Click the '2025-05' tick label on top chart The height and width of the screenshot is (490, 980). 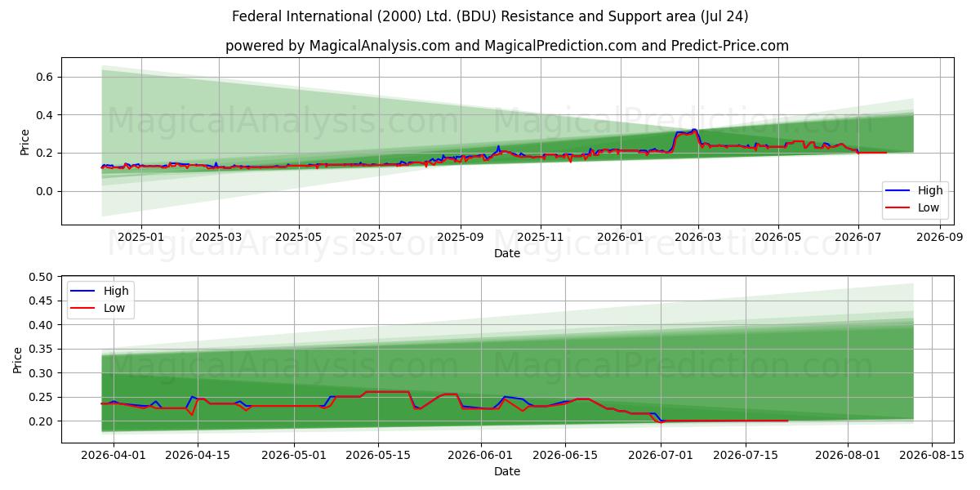pos(299,238)
